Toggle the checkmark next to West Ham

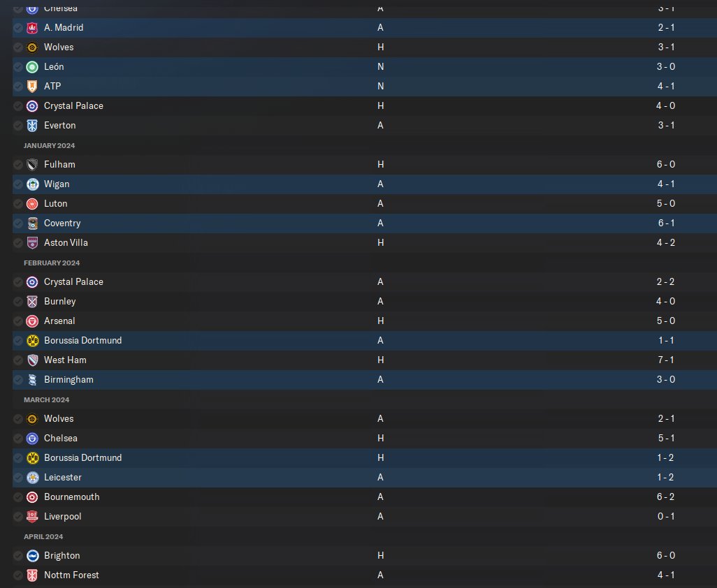(x=18, y=360)
